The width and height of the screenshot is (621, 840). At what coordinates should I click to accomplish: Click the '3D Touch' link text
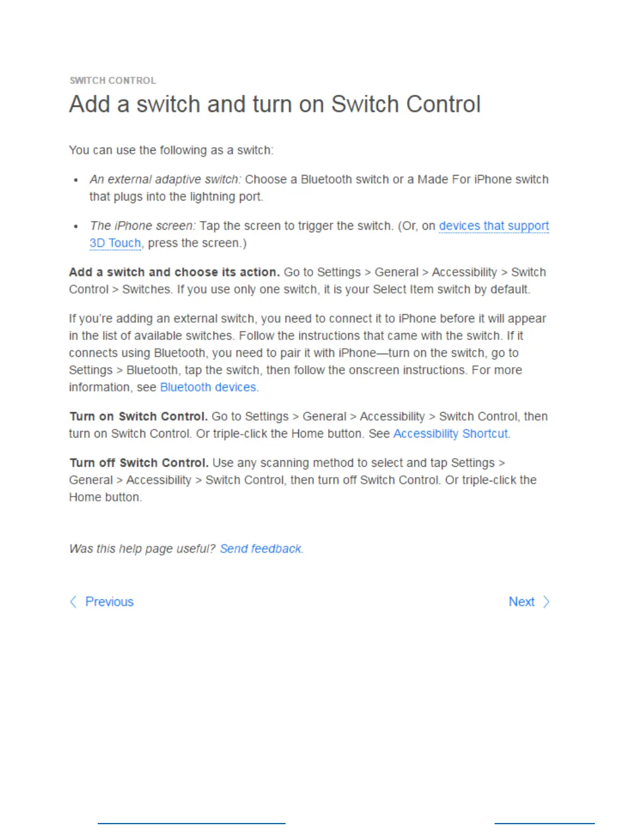click(115, 243)
